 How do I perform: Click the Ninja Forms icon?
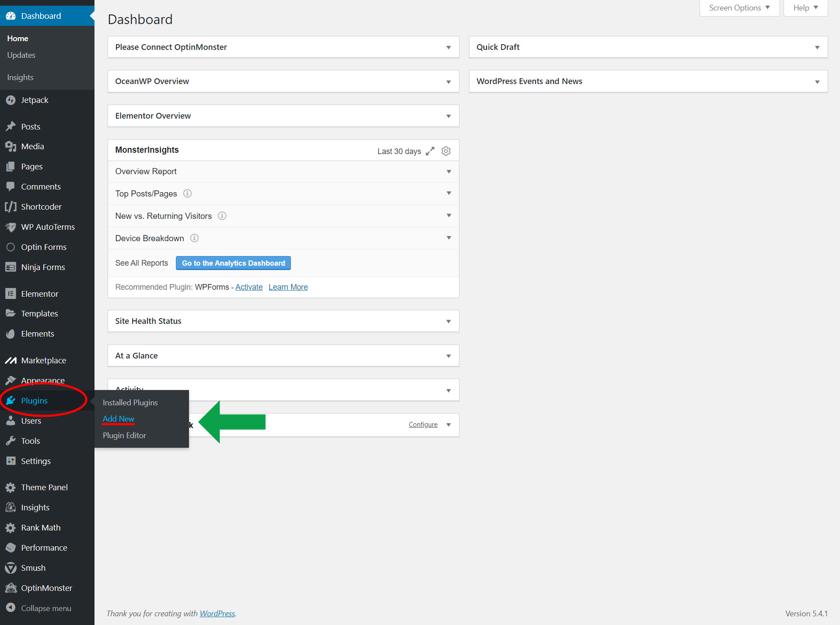(x=10, y=267)
